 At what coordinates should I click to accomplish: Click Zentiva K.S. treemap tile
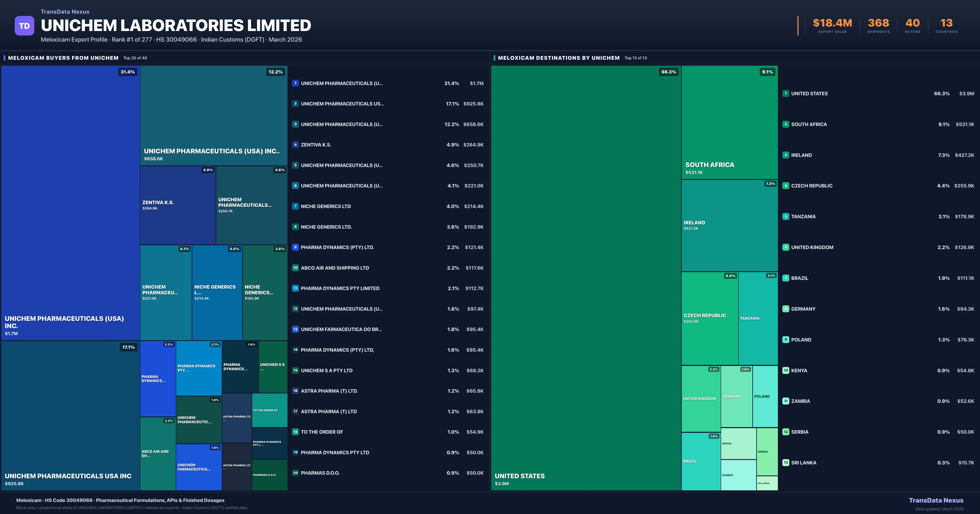coord(178,205)
